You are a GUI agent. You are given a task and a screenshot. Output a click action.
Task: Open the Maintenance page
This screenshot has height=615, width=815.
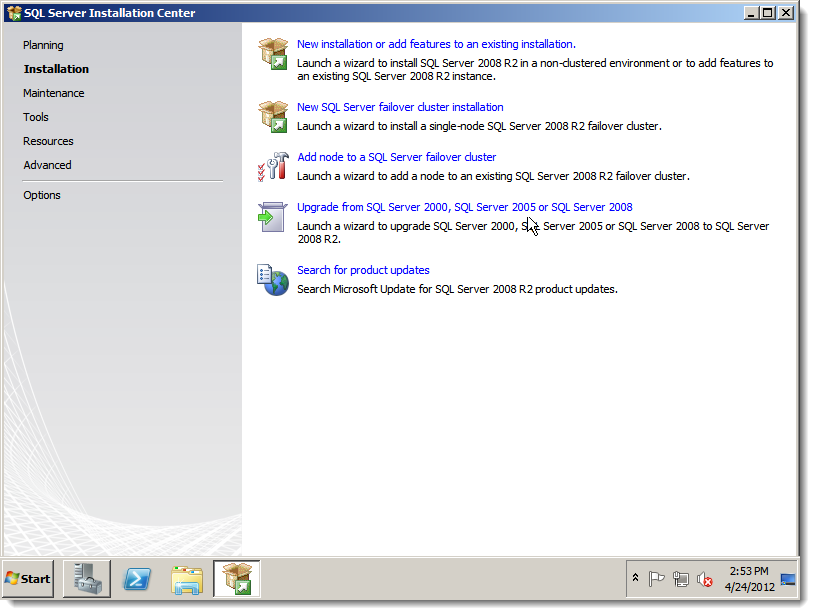click(54, 93)
